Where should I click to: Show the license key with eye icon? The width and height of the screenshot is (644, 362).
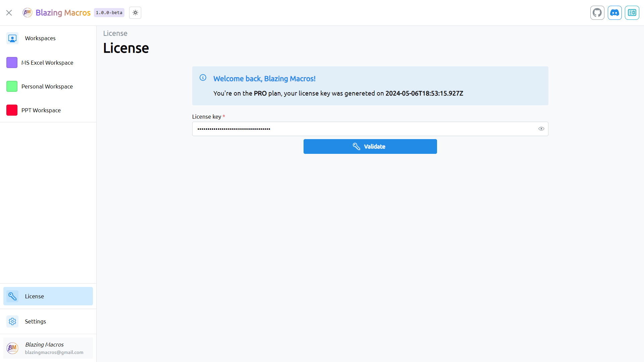tap(541, 129)
